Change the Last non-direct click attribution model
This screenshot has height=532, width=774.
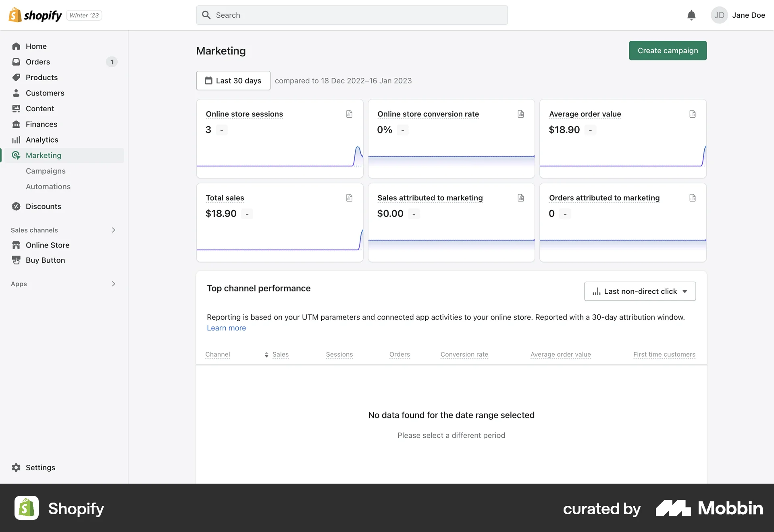pyautogui.click(x=639, y=291)
